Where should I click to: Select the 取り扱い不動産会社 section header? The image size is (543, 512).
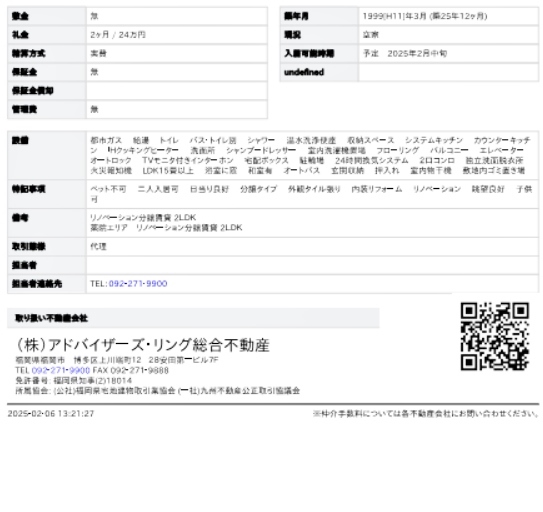193,318
